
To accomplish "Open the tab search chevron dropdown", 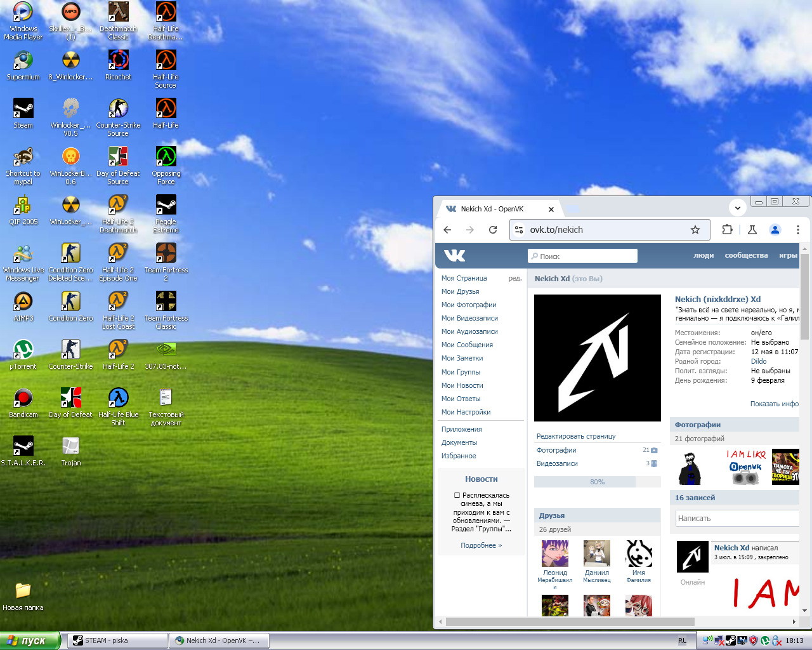I will pos(737,208).
